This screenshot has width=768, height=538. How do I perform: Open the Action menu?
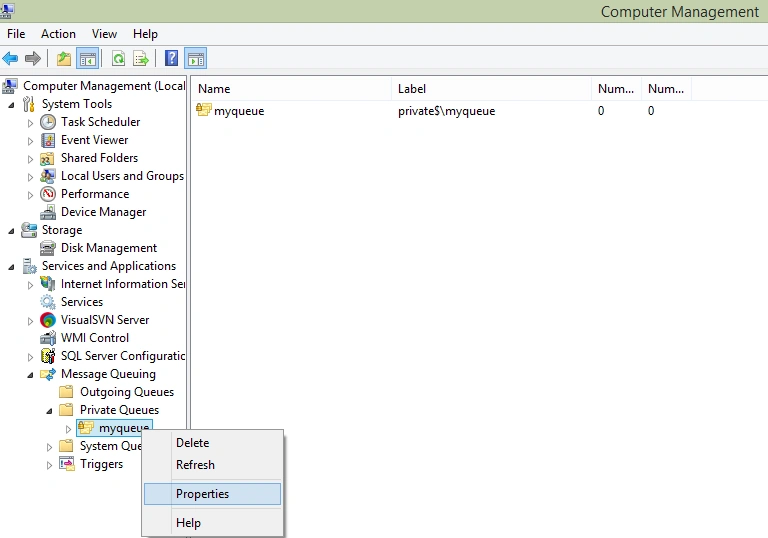pos(58,34)
